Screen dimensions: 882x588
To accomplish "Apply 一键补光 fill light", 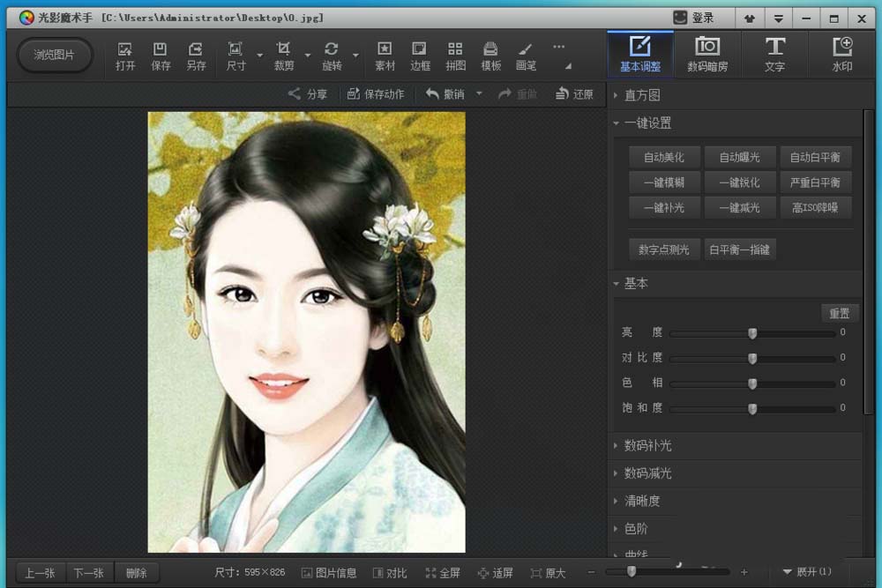I will (x=664, y=208).
